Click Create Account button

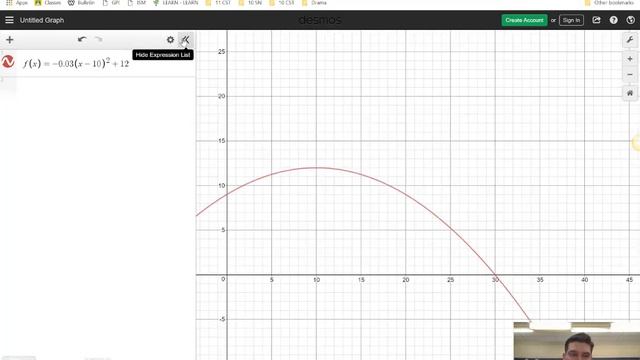click(x=524, y=20)
